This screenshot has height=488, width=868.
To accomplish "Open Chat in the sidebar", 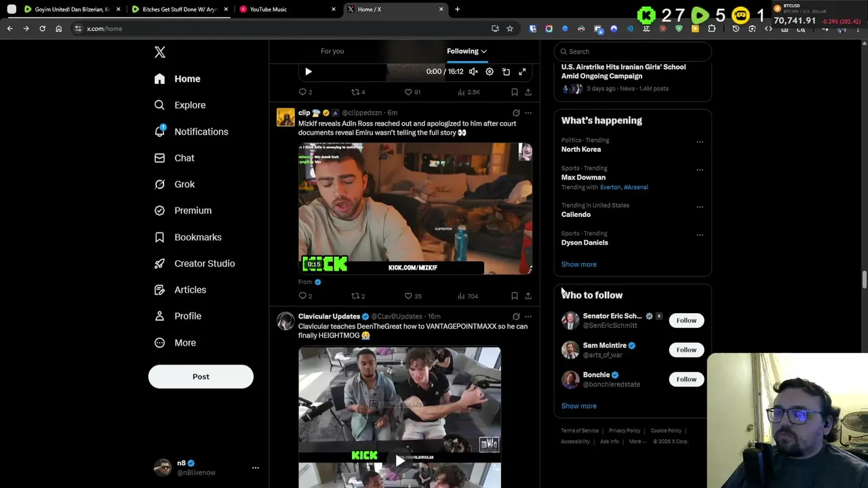I will [174, 158].
